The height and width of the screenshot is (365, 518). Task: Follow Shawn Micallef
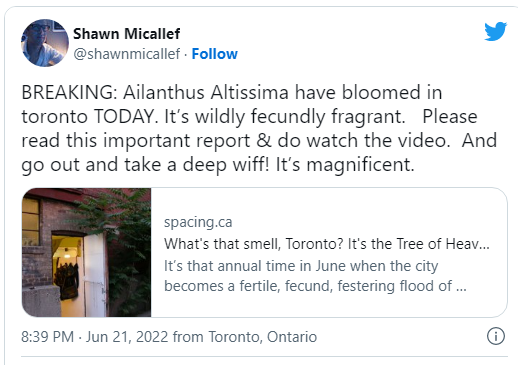coord(214,54)
